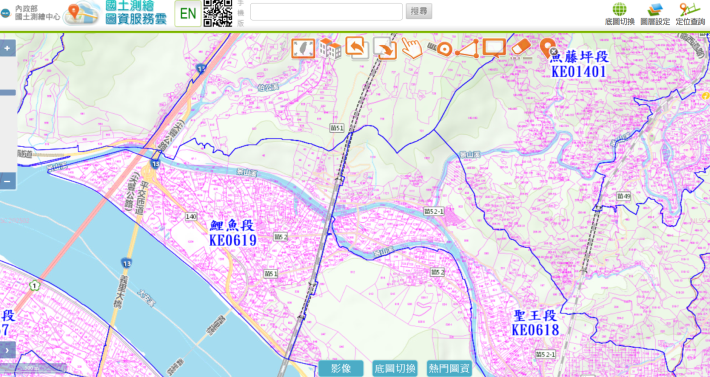Go back to previous map view

click(357, 48)
